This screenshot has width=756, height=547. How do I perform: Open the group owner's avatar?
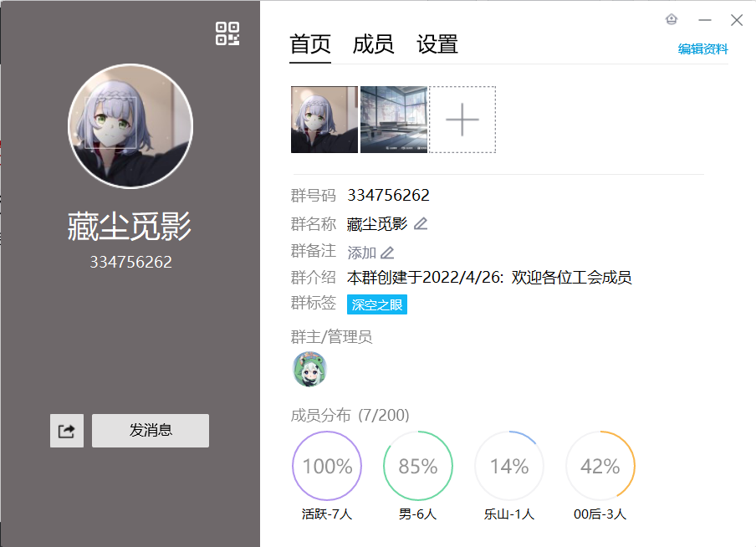(x=309, y=369)
